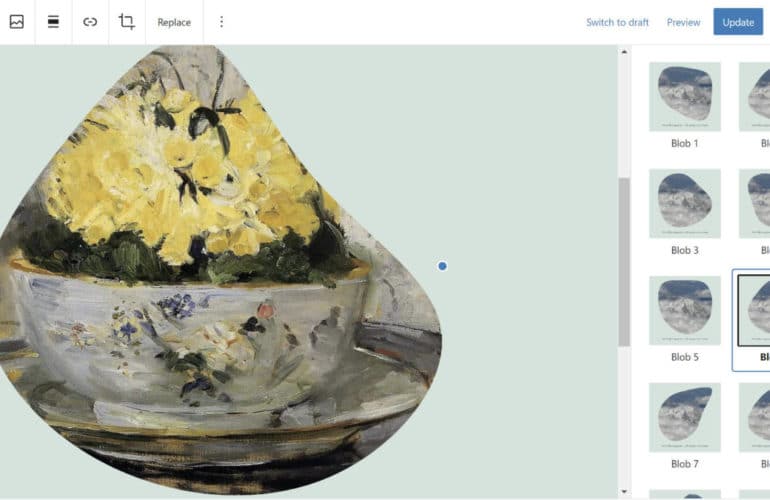This screenshot has height=500, width=770.
Task: Click the Replace button
Action: coord(174,22)
